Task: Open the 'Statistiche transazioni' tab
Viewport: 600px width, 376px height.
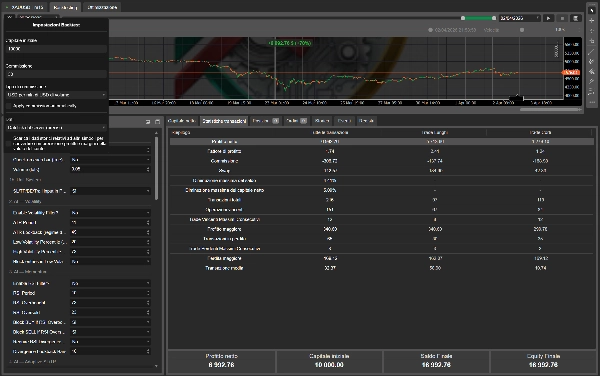Action: 224,121
